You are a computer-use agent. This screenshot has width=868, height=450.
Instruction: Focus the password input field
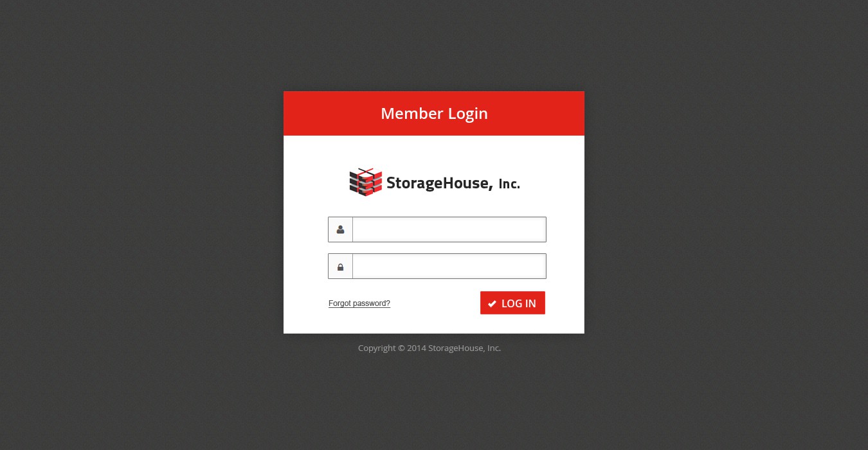(x=449, y=266)
